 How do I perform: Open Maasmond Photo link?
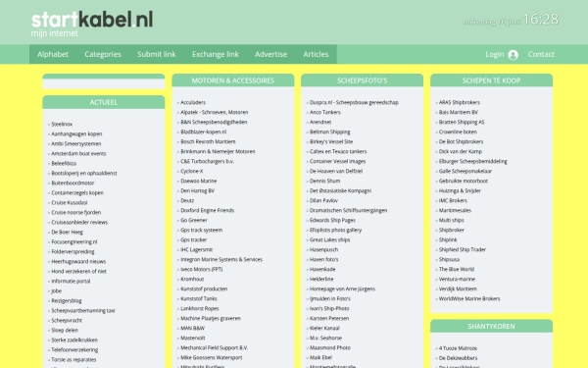point(330,347)
